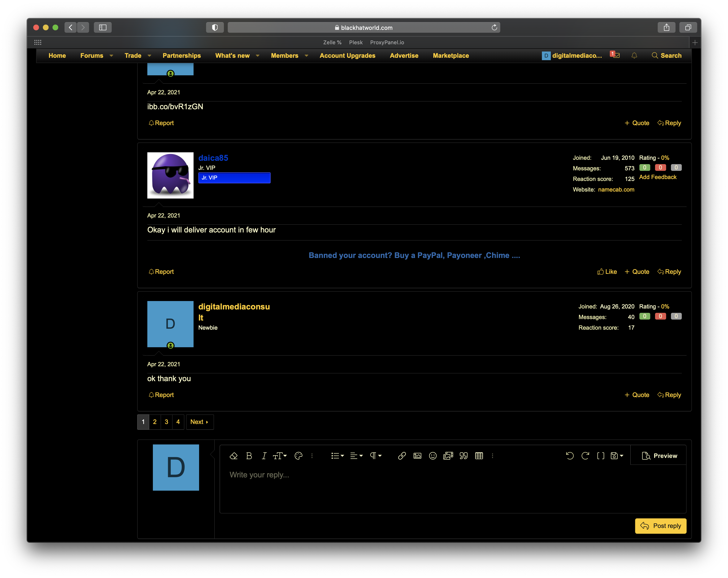Show the Safari sidebar
The image size is (728, 578).
tap(103, 27)
